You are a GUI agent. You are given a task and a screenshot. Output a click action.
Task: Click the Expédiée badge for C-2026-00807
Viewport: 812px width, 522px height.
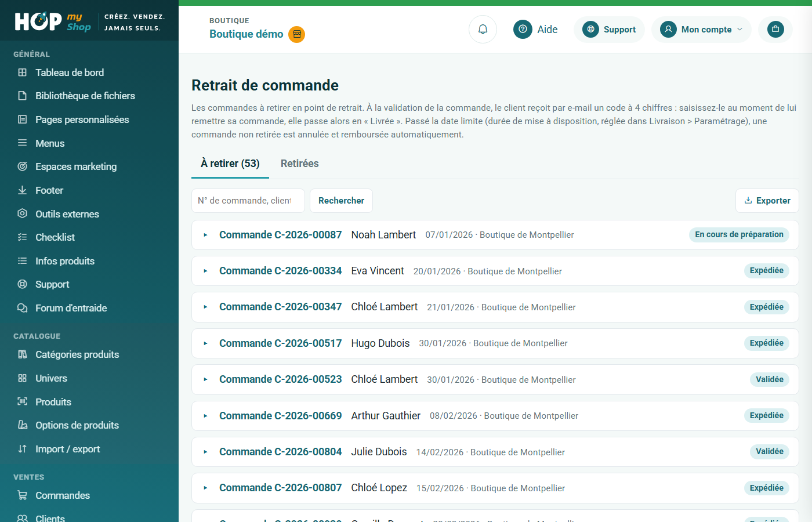click(x=767, y=488)
